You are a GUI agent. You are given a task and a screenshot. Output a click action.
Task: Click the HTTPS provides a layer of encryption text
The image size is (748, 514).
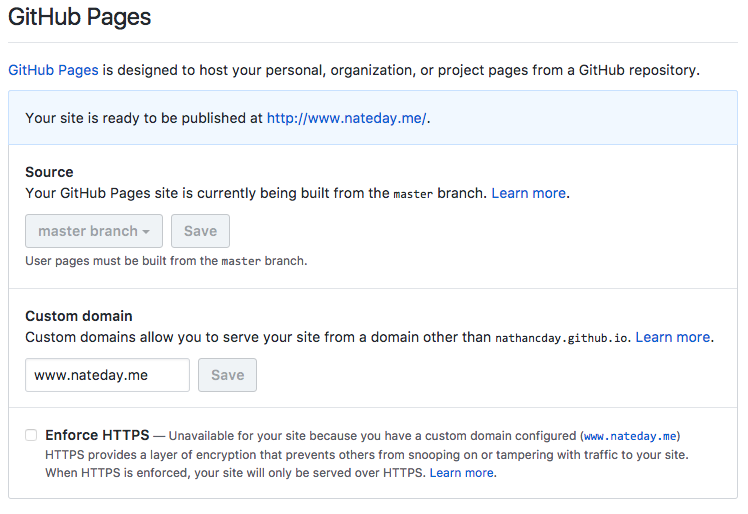pos(250,454)
